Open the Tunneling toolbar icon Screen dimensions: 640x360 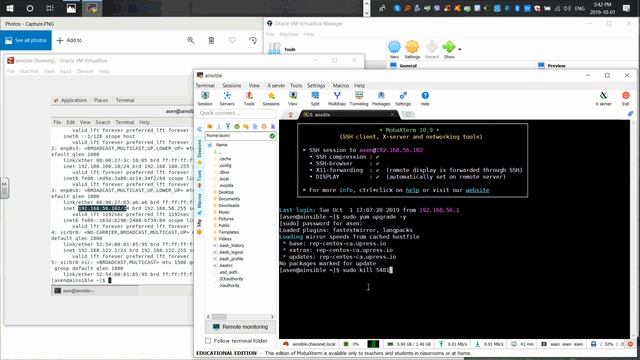[x=359, y=98]
